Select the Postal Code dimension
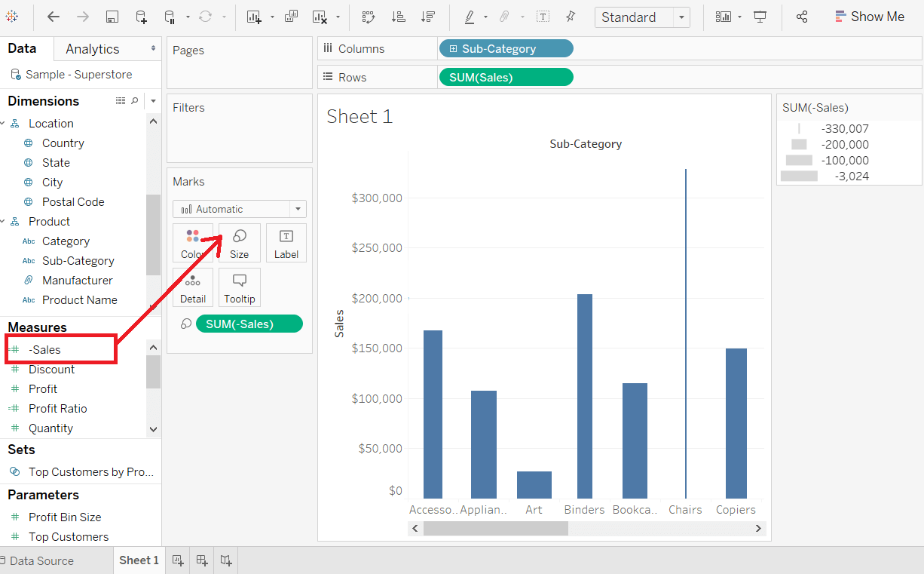 click(73, 202)
